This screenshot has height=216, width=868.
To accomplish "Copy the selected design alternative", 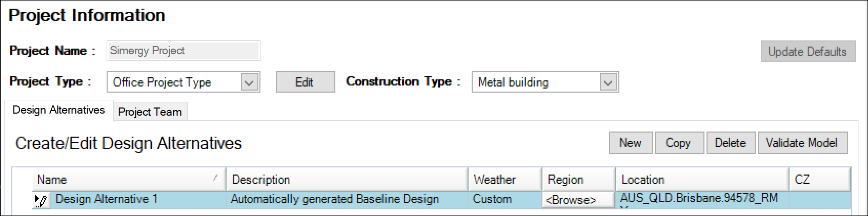I will tap(678, 143).
